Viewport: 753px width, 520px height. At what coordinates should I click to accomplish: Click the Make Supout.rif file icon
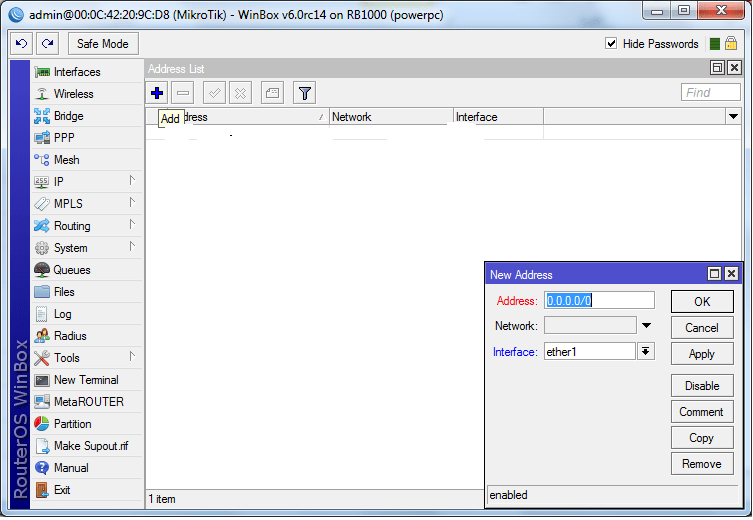[x=42, y=446]
